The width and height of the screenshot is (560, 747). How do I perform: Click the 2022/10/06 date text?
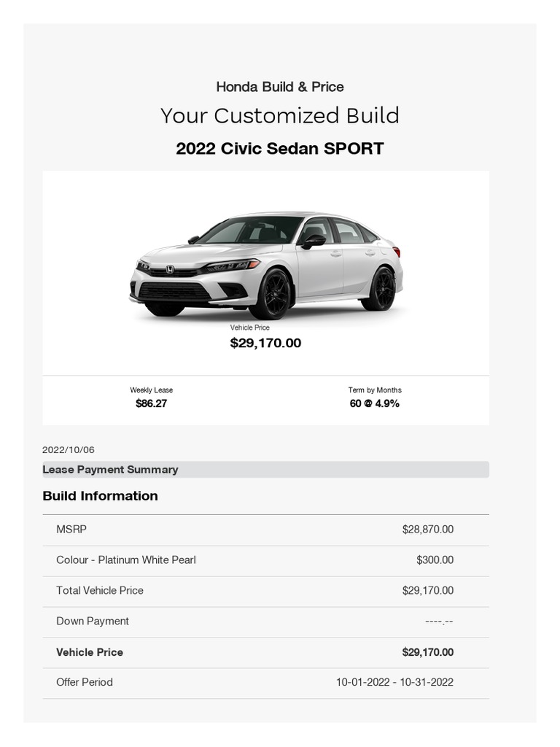click(x=69, y=450)
